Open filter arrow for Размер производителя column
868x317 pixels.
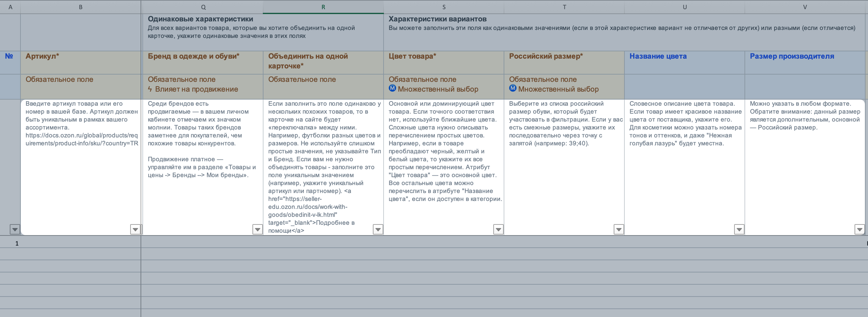pyautogui.click(x=859, y=230)
